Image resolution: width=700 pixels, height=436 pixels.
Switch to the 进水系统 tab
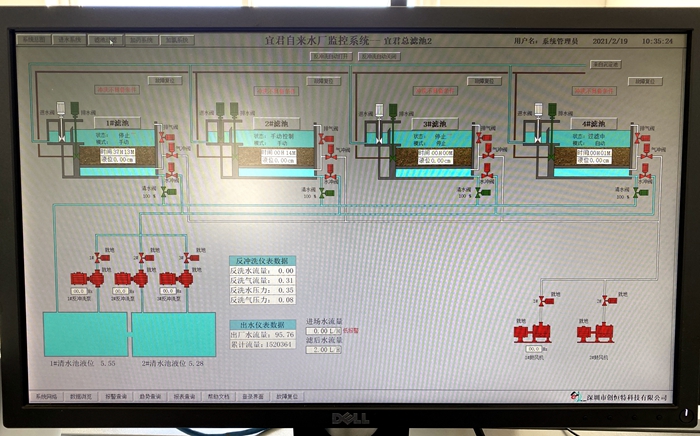pyautogui.click(x=70, y=40)
